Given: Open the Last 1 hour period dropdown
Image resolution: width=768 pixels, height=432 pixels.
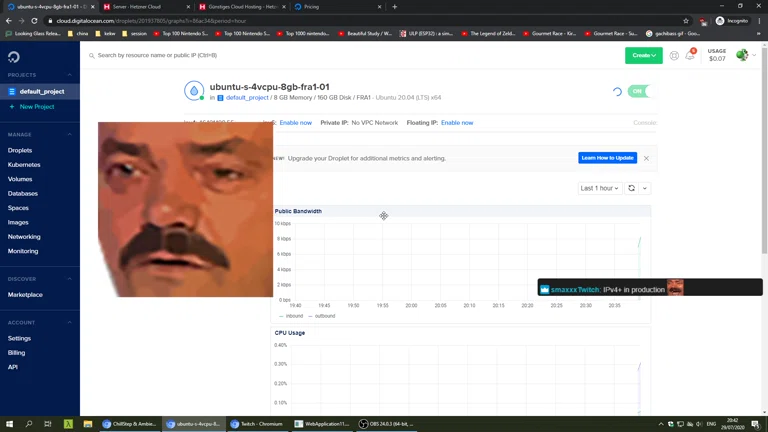Looking at the screenshot, I should 599,188.
